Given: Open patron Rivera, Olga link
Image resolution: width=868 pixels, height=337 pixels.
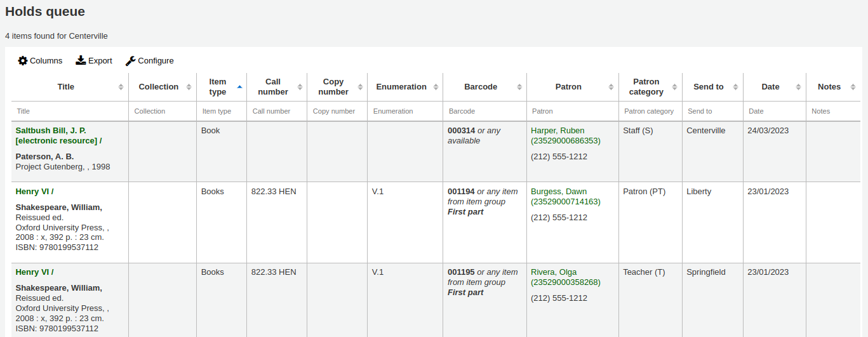Looking at the screenshot, I should click(554, 272).
